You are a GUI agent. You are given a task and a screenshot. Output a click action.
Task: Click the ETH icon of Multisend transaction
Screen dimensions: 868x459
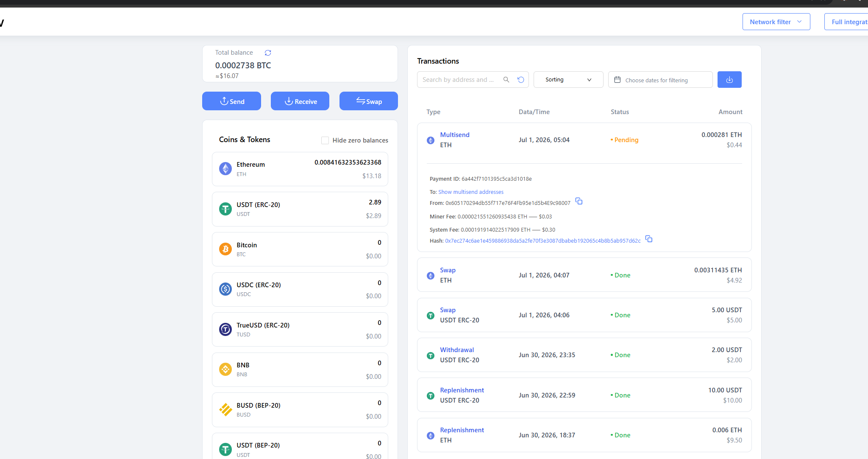pyautogui.click(x=431, y=140)
